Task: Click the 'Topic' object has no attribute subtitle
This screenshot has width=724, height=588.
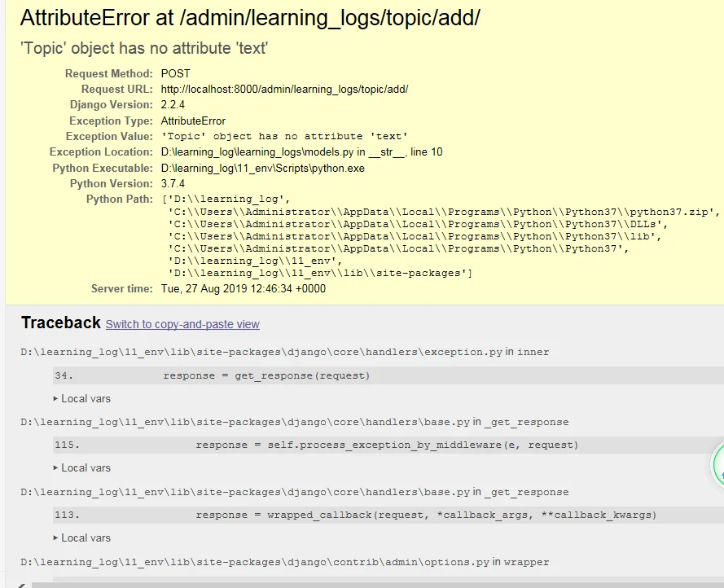Action: (x=143, y=48)
